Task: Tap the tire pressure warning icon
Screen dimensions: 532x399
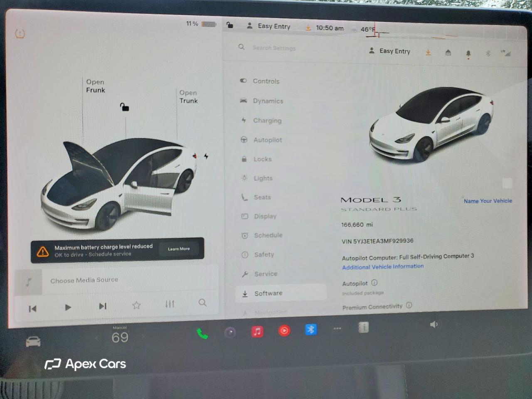Action: coord(20,33)
